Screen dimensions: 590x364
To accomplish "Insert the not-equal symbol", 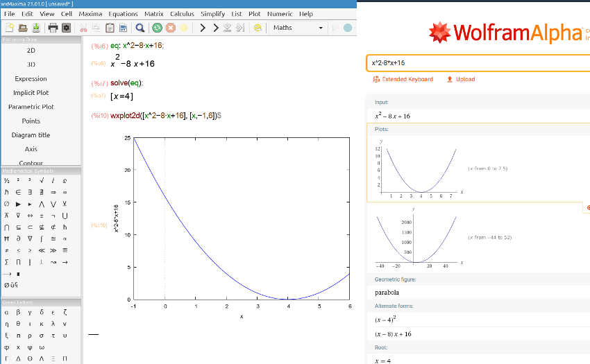I will 6,250.
